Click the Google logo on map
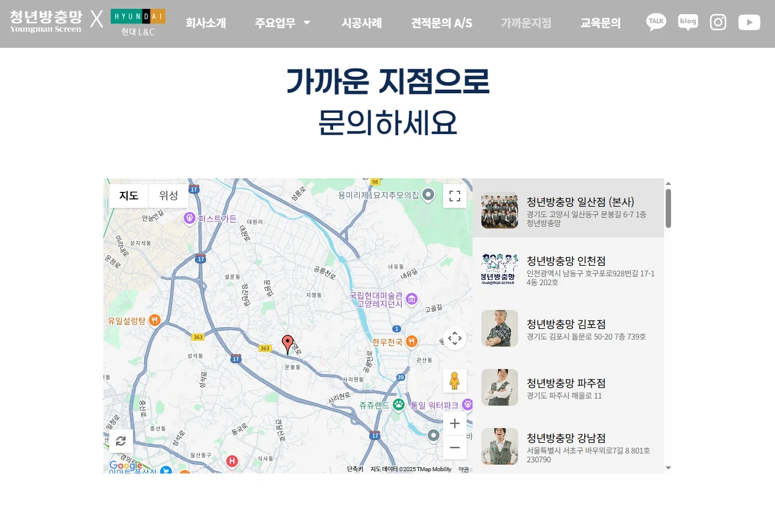The image size is (775, 532). [126, 466]
